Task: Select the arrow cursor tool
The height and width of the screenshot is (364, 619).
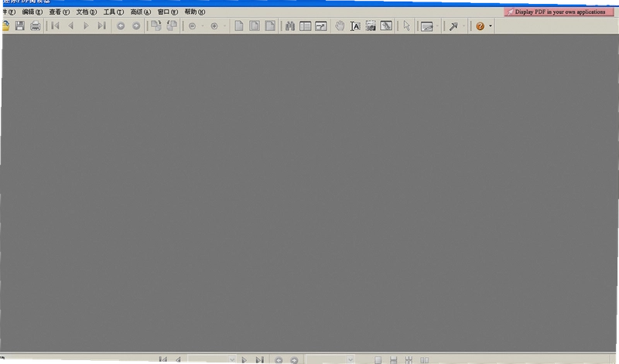Action: click(407, 26)
